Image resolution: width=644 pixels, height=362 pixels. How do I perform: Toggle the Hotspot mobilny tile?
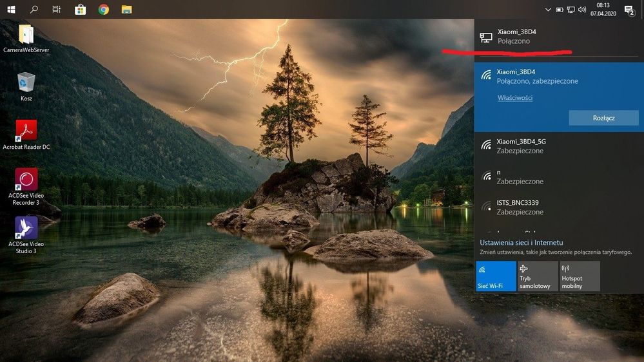pos(580,276)
